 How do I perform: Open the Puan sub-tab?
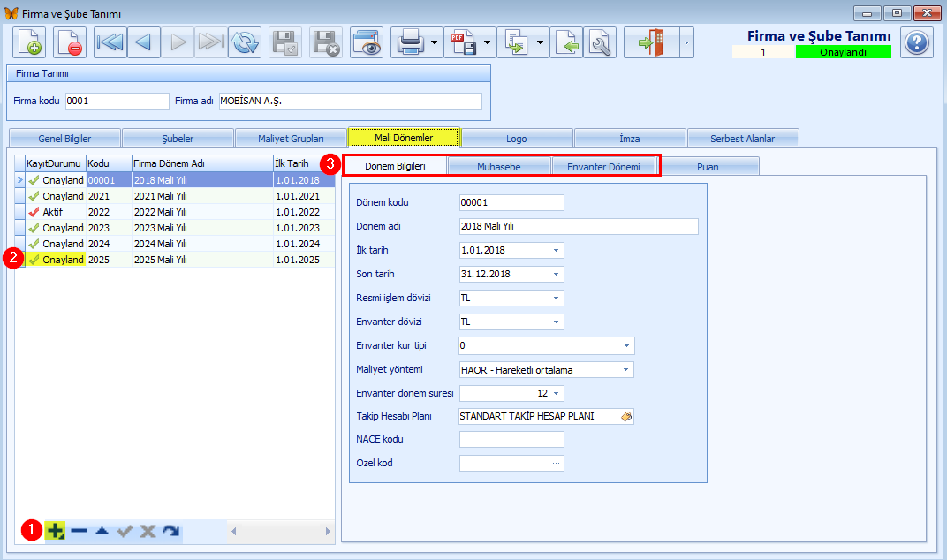pyautogui.click(x=708, y=167)
